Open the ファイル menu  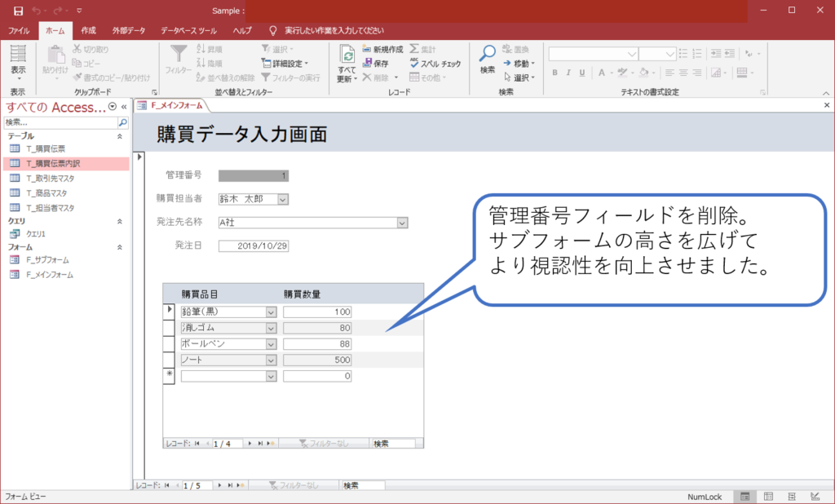pos(19,29)
